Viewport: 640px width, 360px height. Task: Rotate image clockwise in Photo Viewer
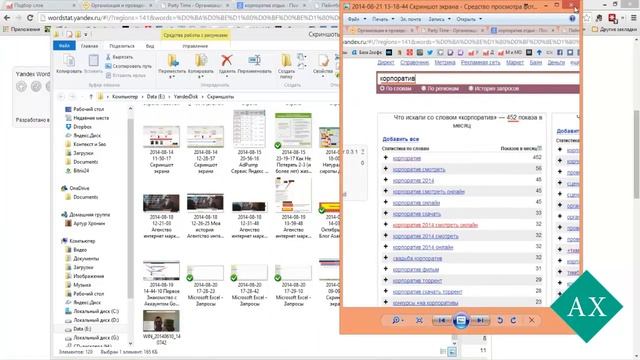click(x=513, y=321)
